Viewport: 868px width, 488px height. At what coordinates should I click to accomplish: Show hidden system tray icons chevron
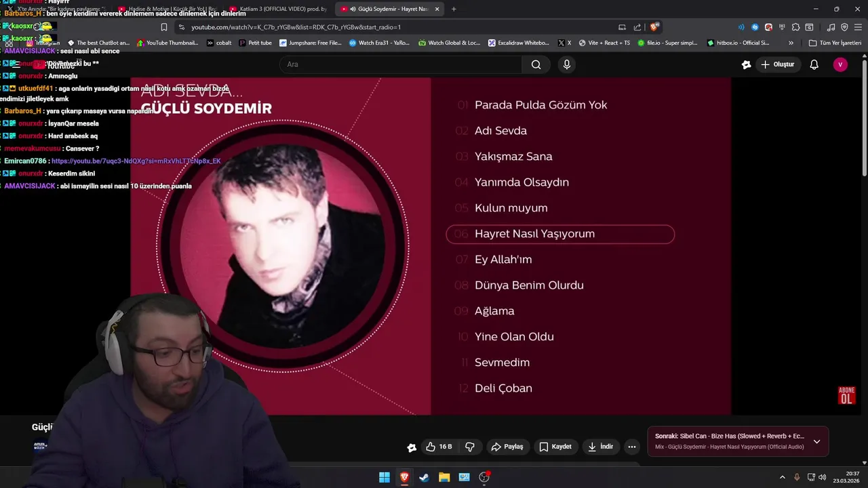click(x=782, y=477)
